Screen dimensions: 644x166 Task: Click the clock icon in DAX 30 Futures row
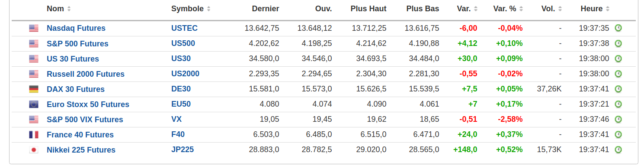coord(618,89)
